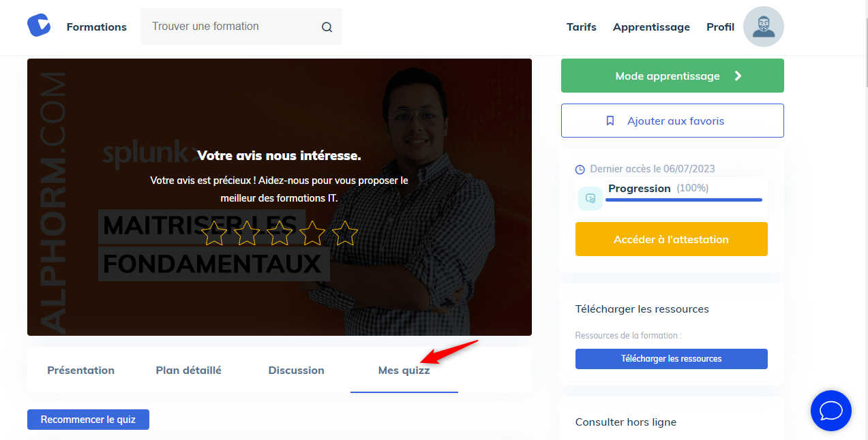Click Ajouter aux favoris button

coord(672,121)
